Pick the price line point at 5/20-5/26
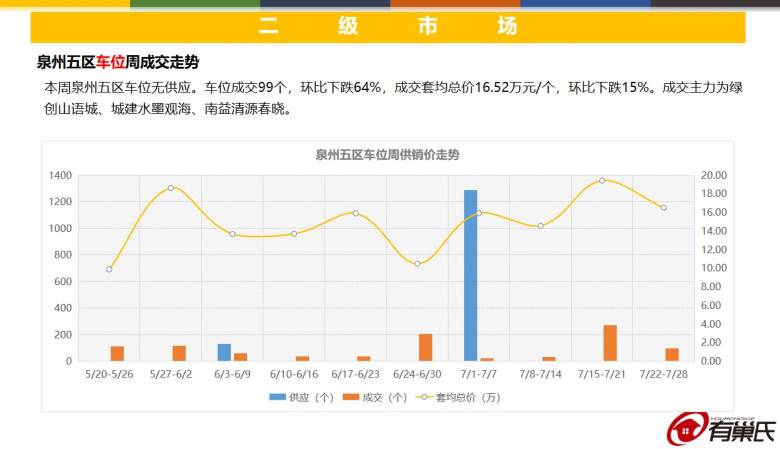The width and height of the screenshot is (780, 449). [x=109, y=269]
